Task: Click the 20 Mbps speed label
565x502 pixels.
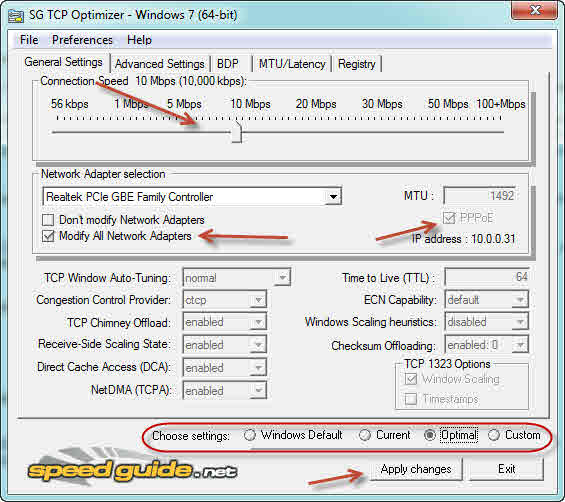Action: coord(316,104)
